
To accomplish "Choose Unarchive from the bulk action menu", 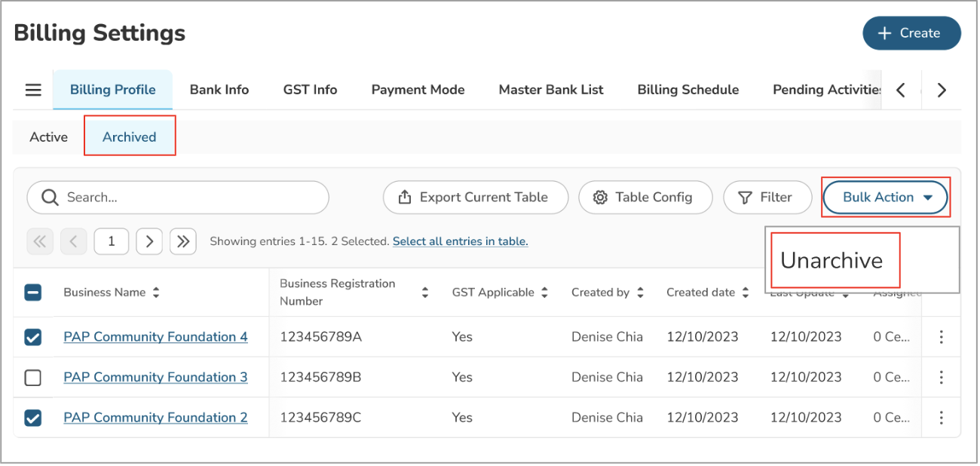I will click(x=831, y=260).
